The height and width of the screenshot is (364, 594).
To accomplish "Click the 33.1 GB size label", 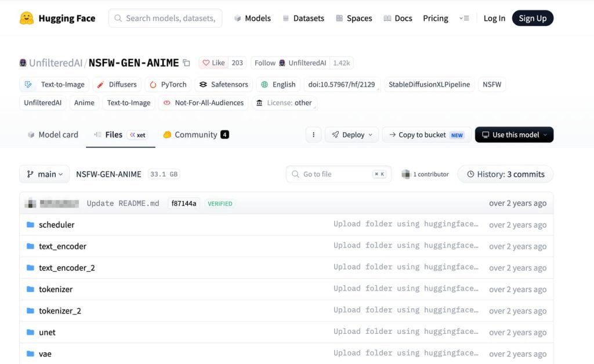I will (164, 174).
